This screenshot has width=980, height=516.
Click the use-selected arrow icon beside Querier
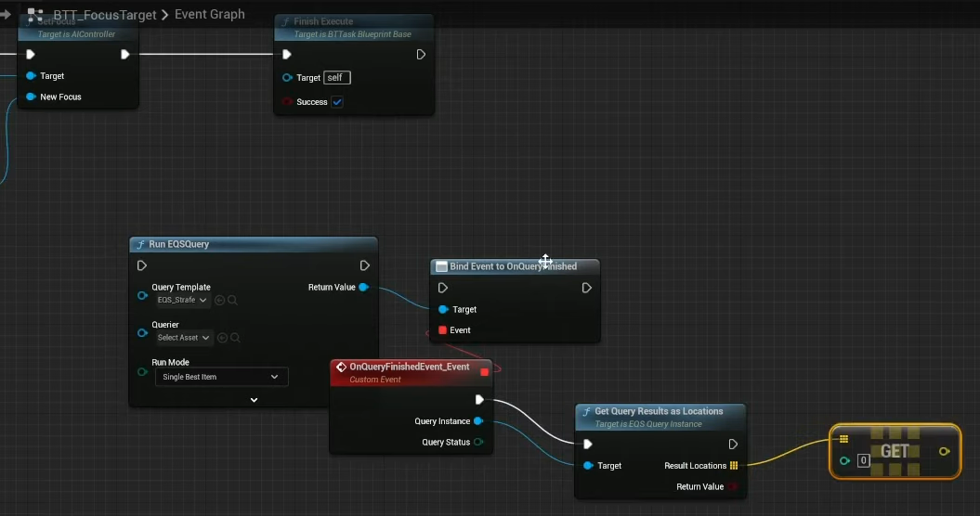click(221, 338)
